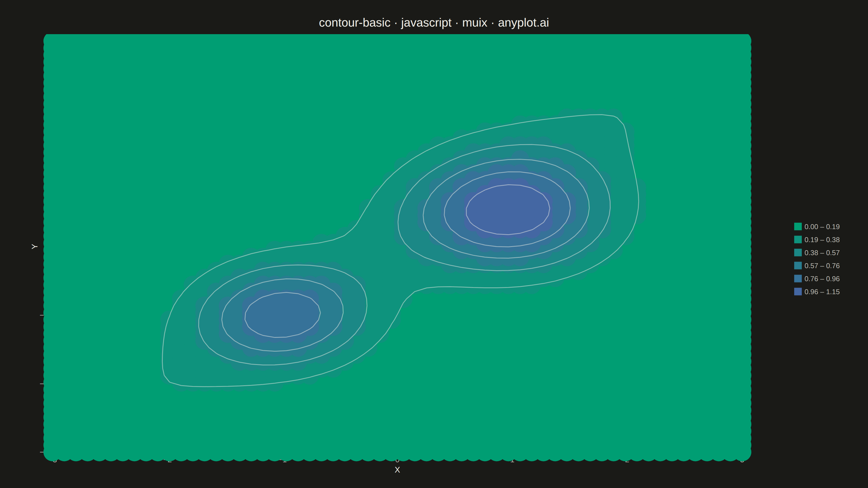The image size is (868, 488).
Task: Click the 0.00 – 0.19 legend color swatch
Action: click(x=797, y=226)
